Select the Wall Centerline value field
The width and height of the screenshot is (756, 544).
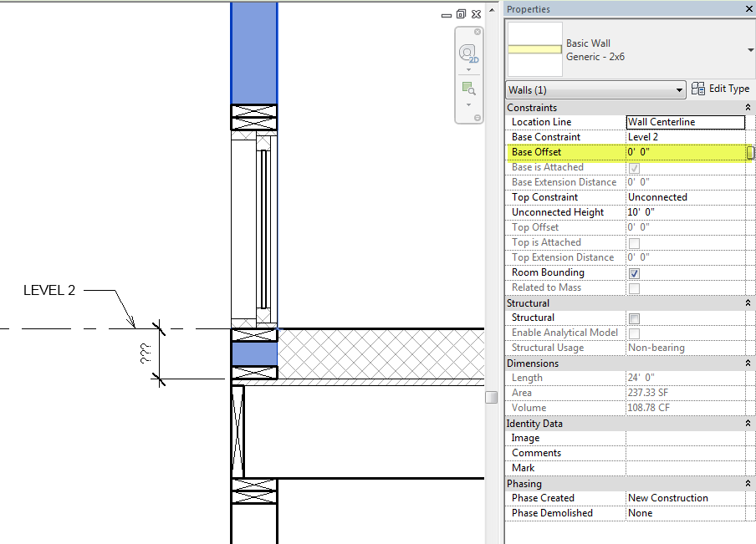point(686,122)
